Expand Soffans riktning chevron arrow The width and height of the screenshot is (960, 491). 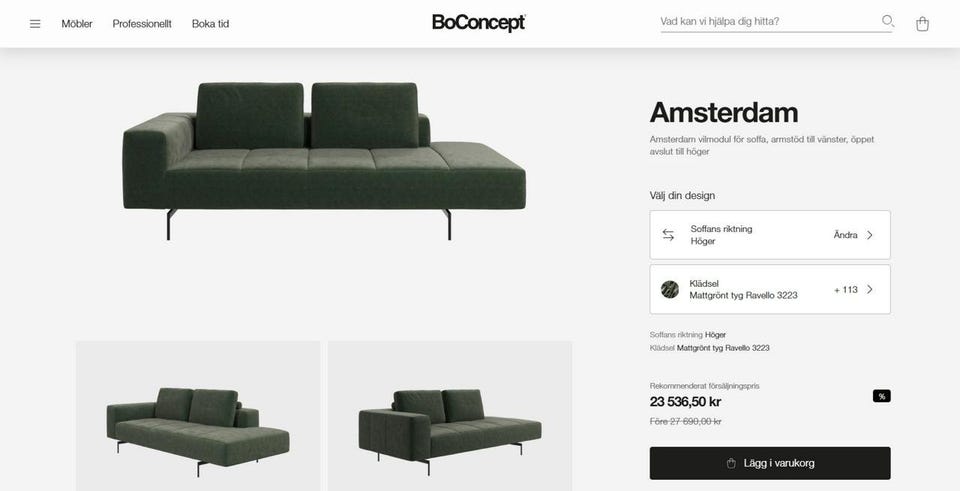[x=870, y=235]
